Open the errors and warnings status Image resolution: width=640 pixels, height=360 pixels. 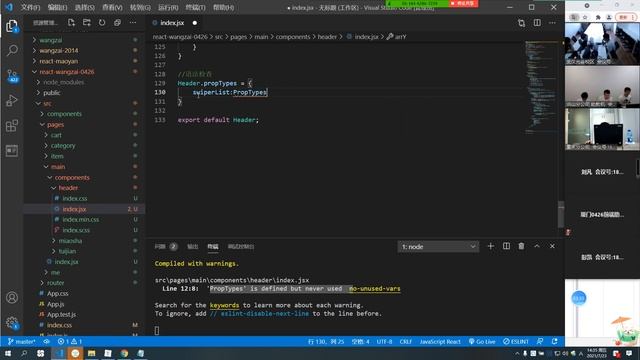tap(69, 341)
